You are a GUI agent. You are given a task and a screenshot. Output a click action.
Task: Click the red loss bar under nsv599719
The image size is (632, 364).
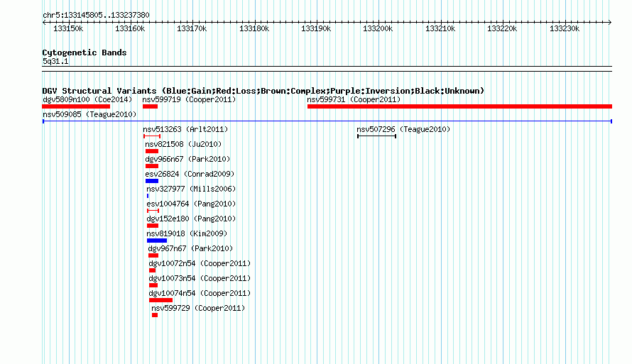click(x=150, y=106)
